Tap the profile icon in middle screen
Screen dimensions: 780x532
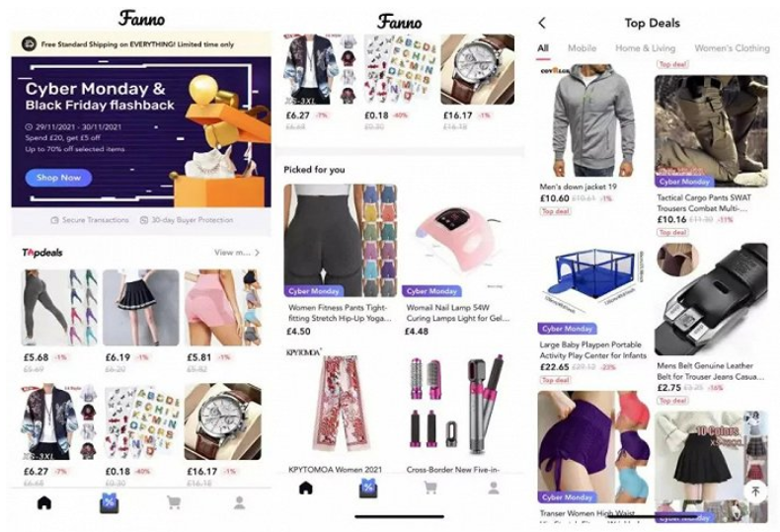[x=494, y=488]
